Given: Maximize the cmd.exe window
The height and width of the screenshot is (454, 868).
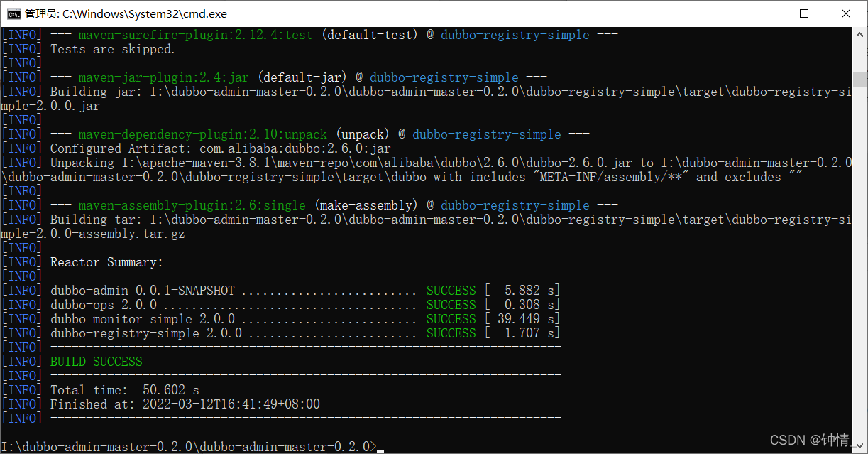Looking at the screenshot, I should click(804, 13).
